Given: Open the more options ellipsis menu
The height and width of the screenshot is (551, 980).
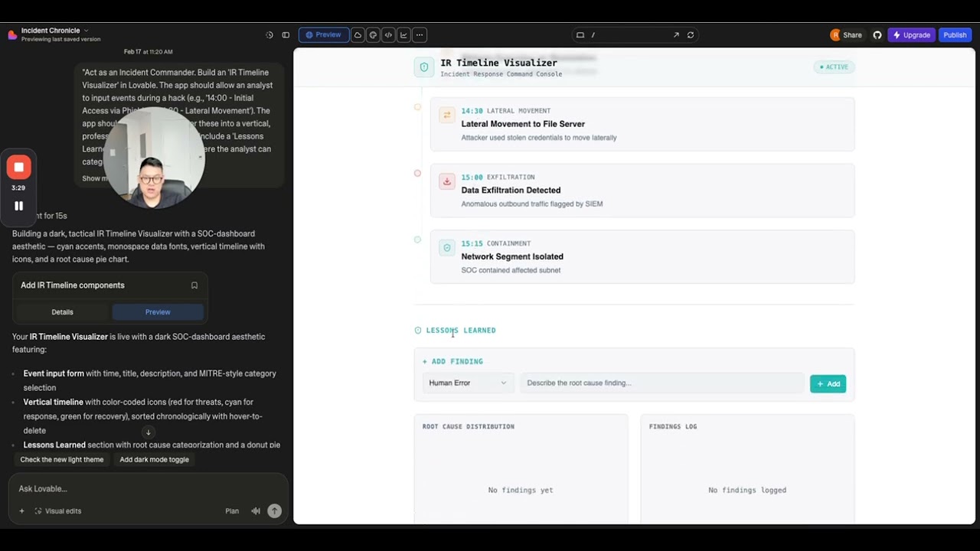Looking at the screenshot, I should 419,35.
